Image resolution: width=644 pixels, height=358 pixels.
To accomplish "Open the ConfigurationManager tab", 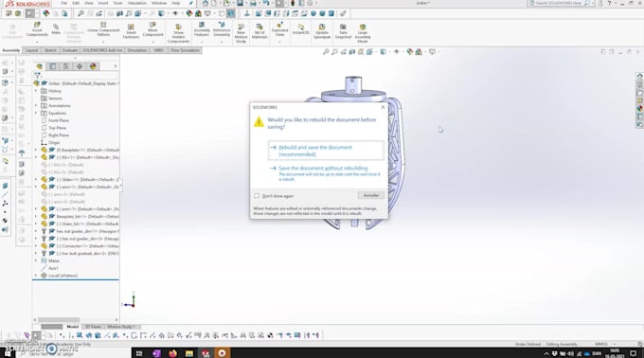I will pyautogui.click(x=65, y=66).
